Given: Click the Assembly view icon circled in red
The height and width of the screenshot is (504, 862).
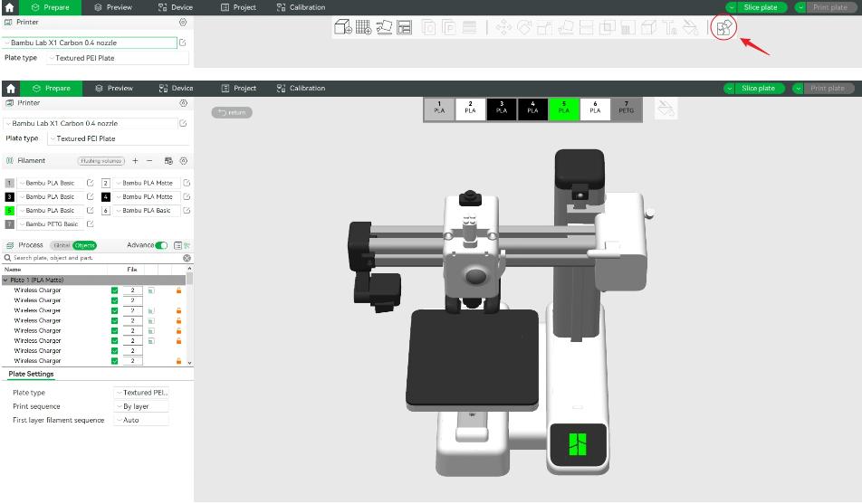Looking at the screenshot, I should (x=723, y=27).
